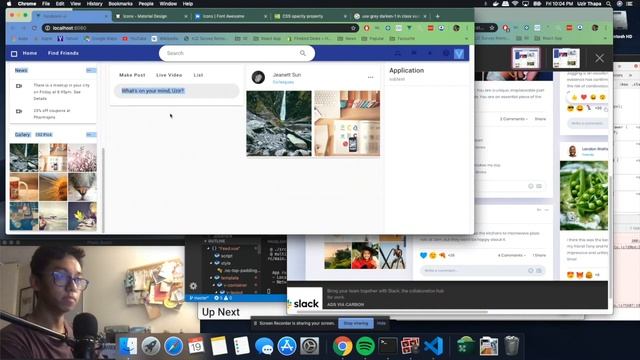Click the heart reaction in the back window
The width and height of the screenshot is (640, 360).
coord(584,97)
